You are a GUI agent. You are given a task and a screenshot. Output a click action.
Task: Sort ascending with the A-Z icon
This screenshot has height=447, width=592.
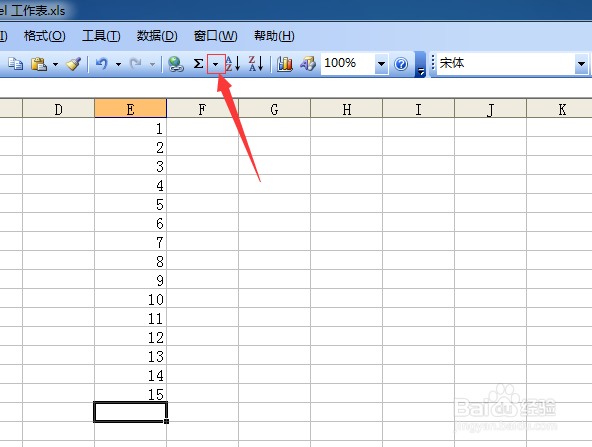233,63
